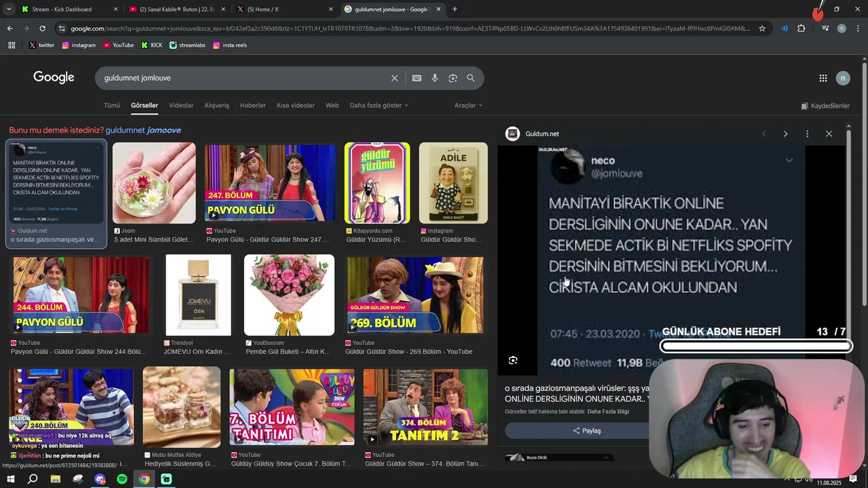Open the 7. Bölüm Tanıtımı thumbnail
This screenshot has height=488, width=868.
point(292,407)
